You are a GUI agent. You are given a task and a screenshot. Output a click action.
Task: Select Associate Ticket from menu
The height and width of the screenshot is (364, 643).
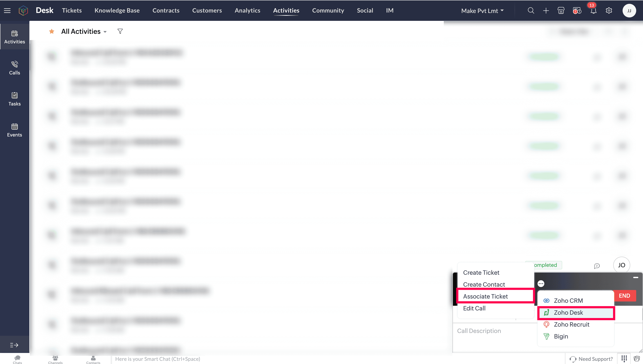click(485, 296)
